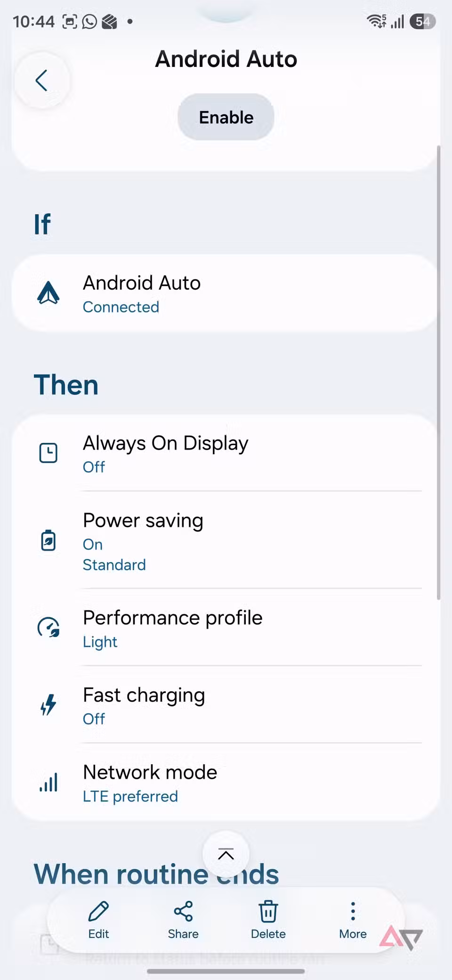
Task: Tap the Performance profile gauge icon
Action: click(x=48, y=628)
